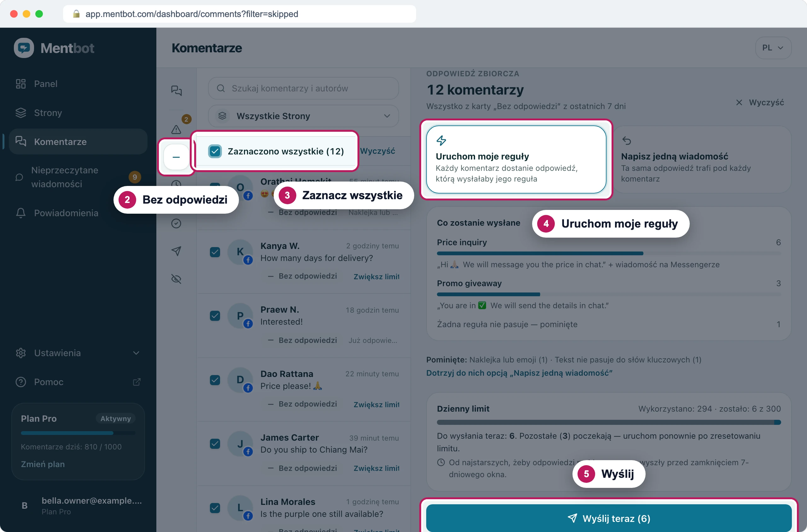The image size is (807, 532).
Task: Open the crossed-eye hidden comments filter icon
Action: click(176, 279)
